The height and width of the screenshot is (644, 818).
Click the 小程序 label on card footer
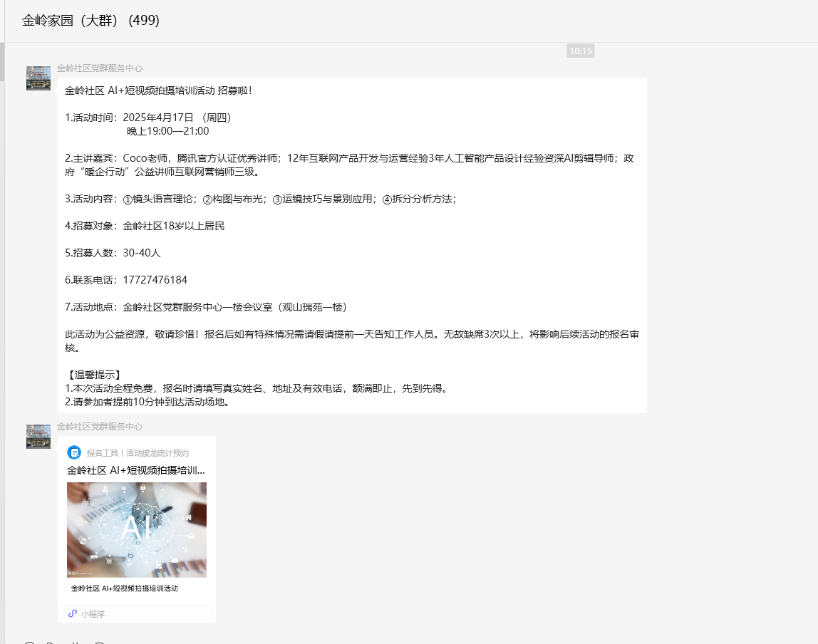click(93, 614)
